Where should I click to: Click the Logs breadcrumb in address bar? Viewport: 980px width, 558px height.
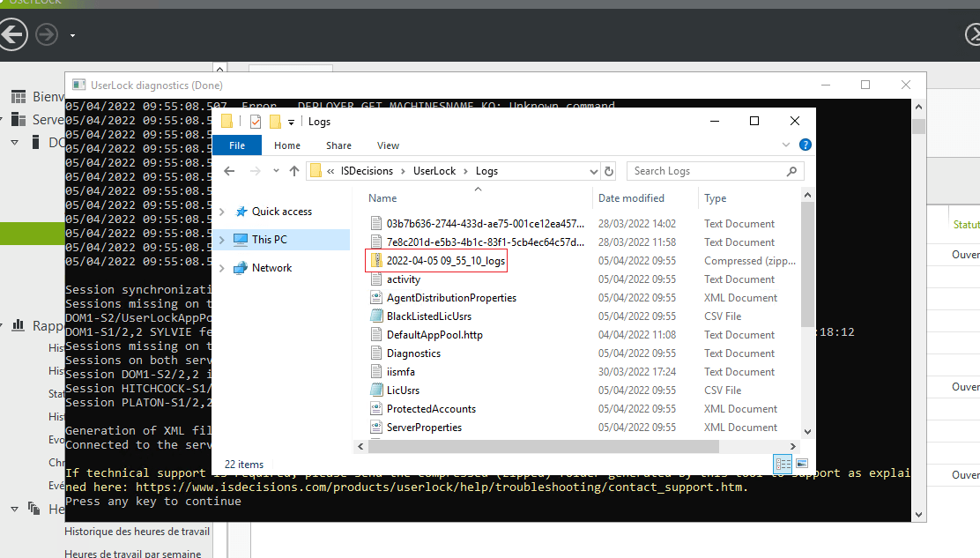486,171
